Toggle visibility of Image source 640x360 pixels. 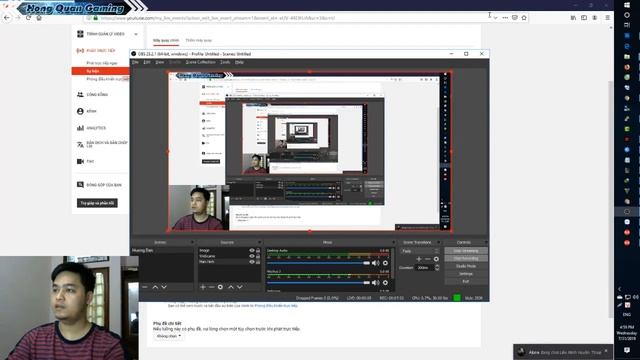point(252,251)
